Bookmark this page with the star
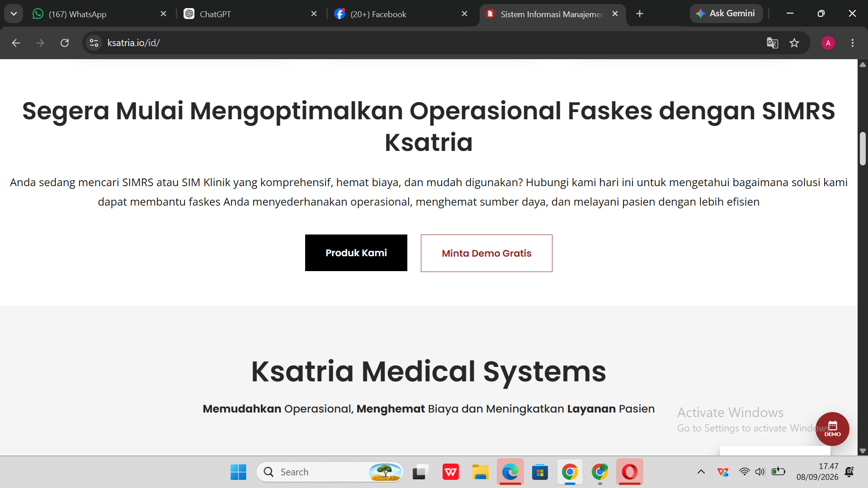The width and height of the screenshot is (868, 488). coord(794,43)
